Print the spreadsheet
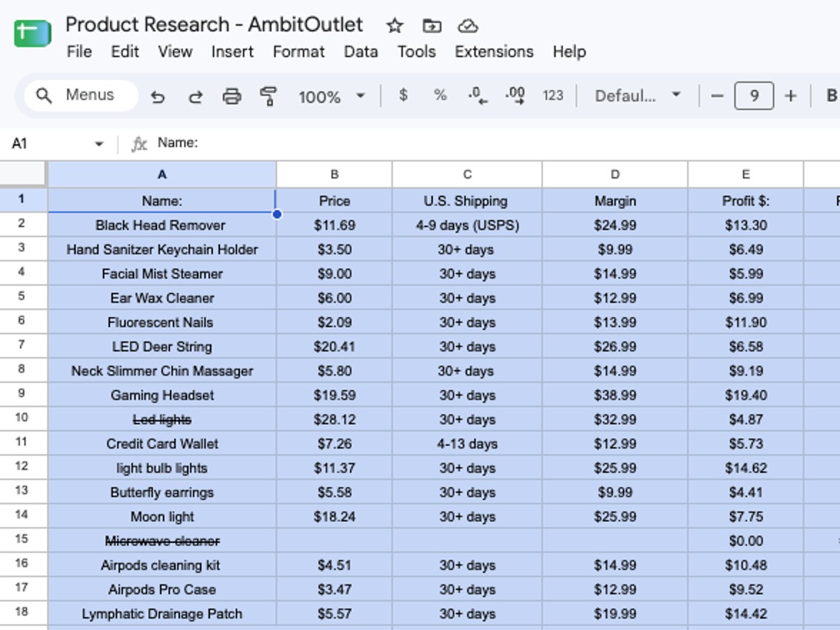 pyautogui.click(x=231, y=96)
